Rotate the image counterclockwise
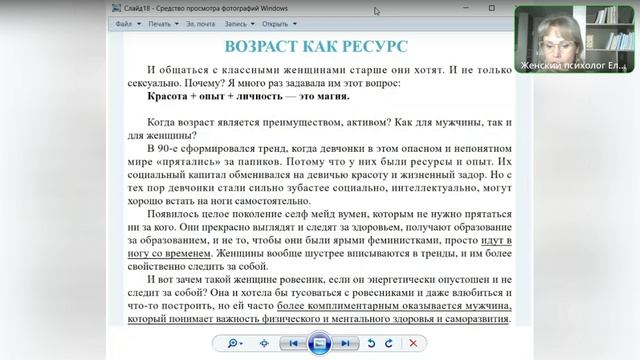This screenshot has width=640, height=360. coord(371,343)
